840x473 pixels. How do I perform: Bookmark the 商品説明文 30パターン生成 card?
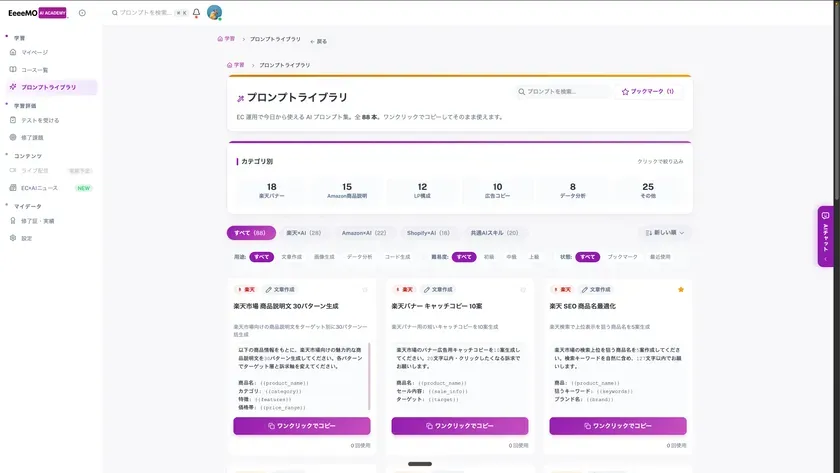point(365,290)
